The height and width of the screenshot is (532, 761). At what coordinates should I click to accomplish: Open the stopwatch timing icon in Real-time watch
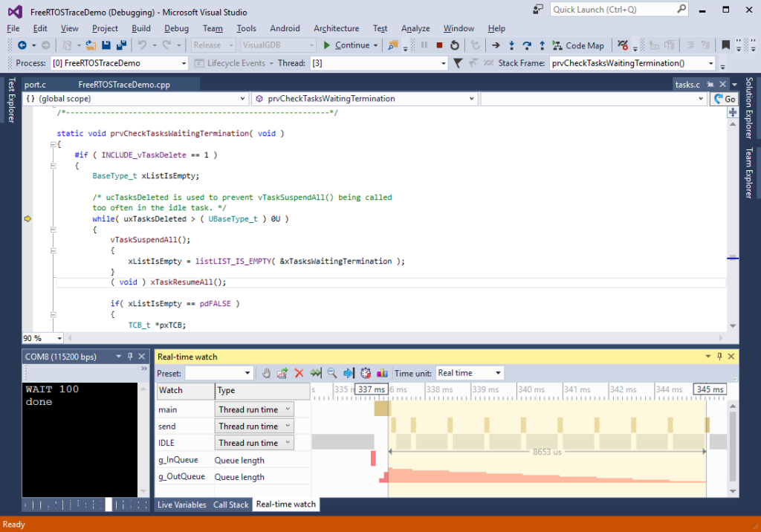click(x=365, y=372)
